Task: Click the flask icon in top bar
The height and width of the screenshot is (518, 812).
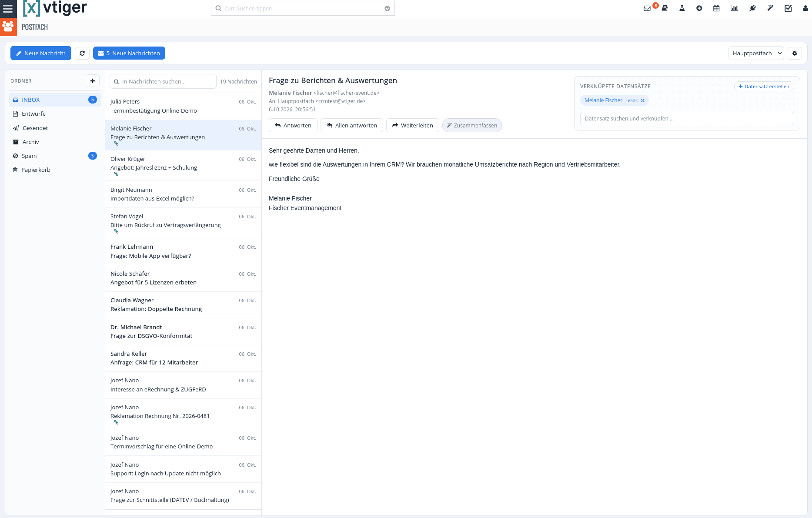Action: tap(682, 8)
